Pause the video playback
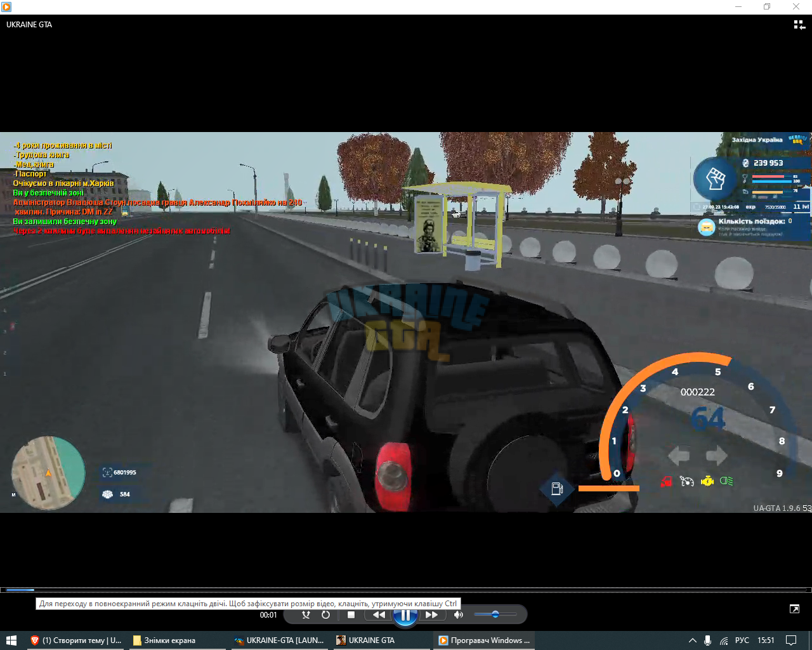This screenshot has height=650, width=812. tap(405, 614)
